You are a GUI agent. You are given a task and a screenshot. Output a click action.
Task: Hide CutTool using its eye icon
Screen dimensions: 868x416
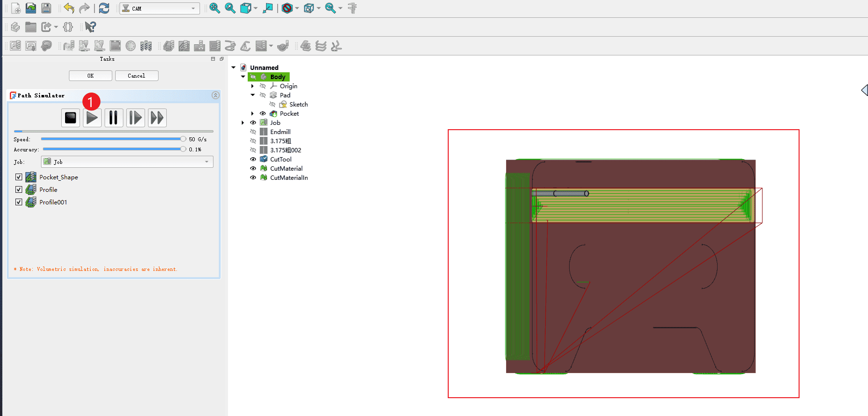(x=253, y=159)
